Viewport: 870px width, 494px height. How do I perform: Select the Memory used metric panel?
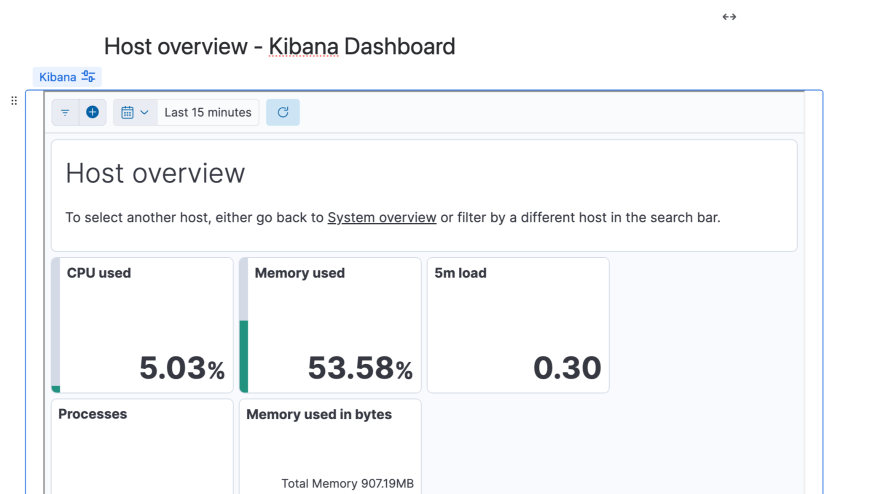(x=334, y=325)
